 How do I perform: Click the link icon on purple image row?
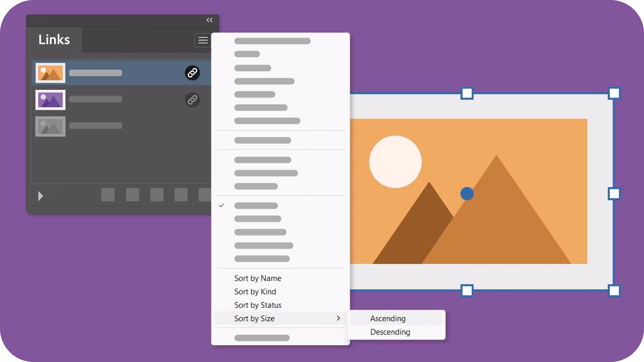(x=193, y=100)
